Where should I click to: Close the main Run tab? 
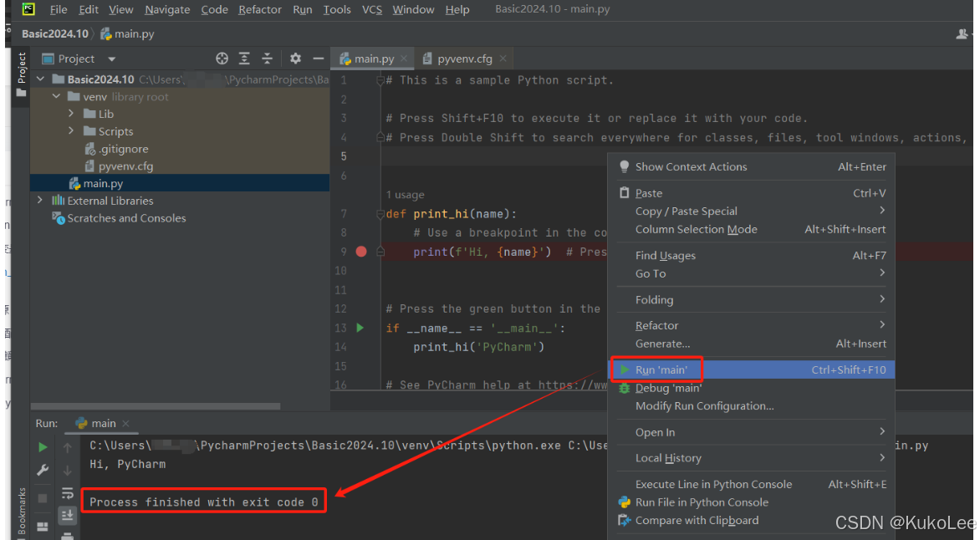(x=125, y=423)
